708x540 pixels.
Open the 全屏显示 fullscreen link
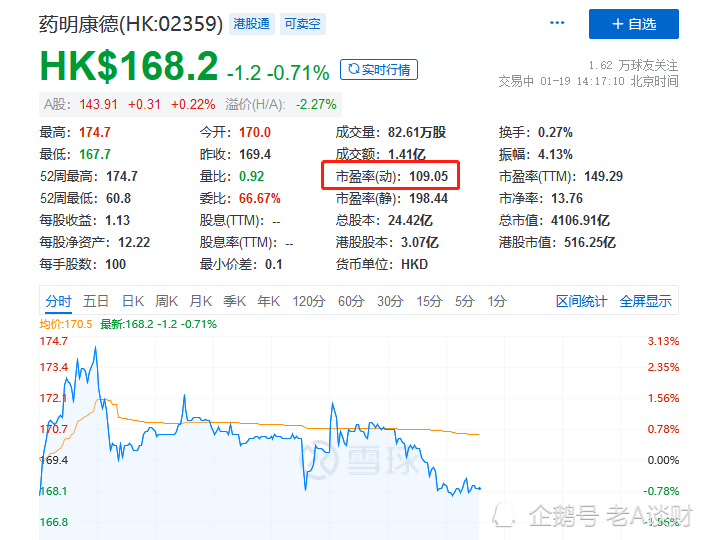click(646, 301)
